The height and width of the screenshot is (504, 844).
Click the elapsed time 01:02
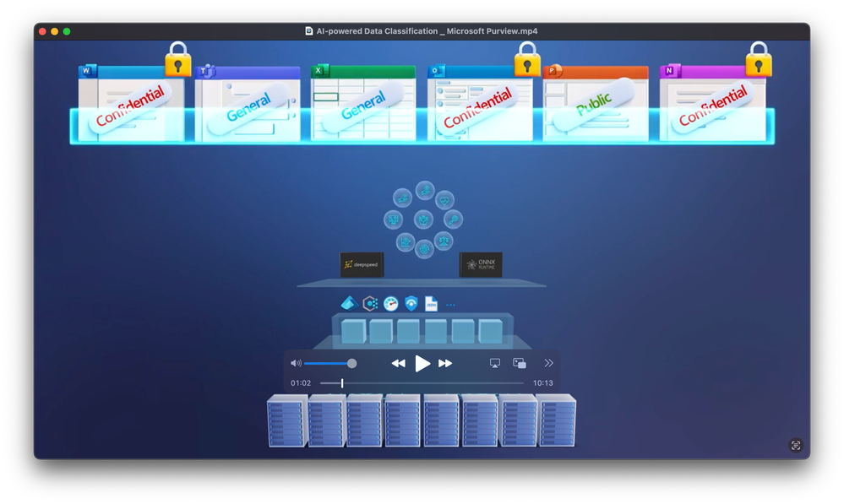tap(301, 383)
